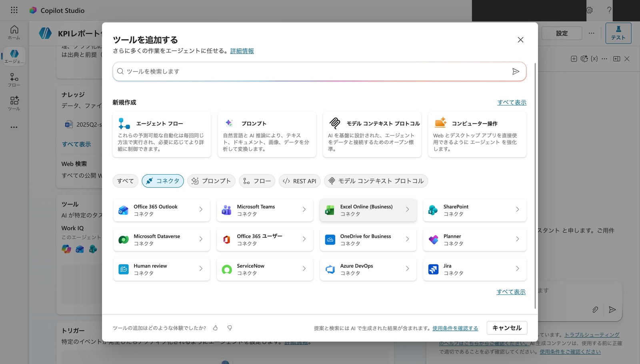Screen dimensions: 640x364
Task: Select the フロー filter tab
Action: pyautogui.click(x=257, y=181)
